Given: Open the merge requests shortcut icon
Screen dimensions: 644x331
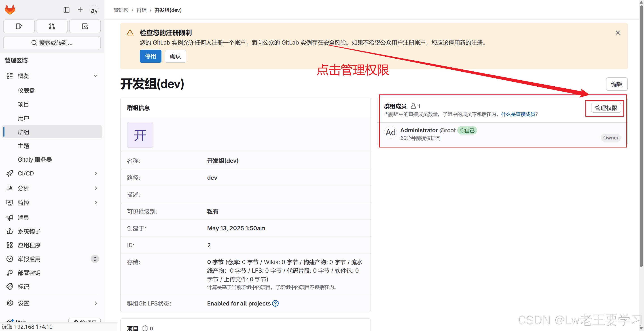Looking at the screenshot, I should pyautogui.click(x=52, y=26).
